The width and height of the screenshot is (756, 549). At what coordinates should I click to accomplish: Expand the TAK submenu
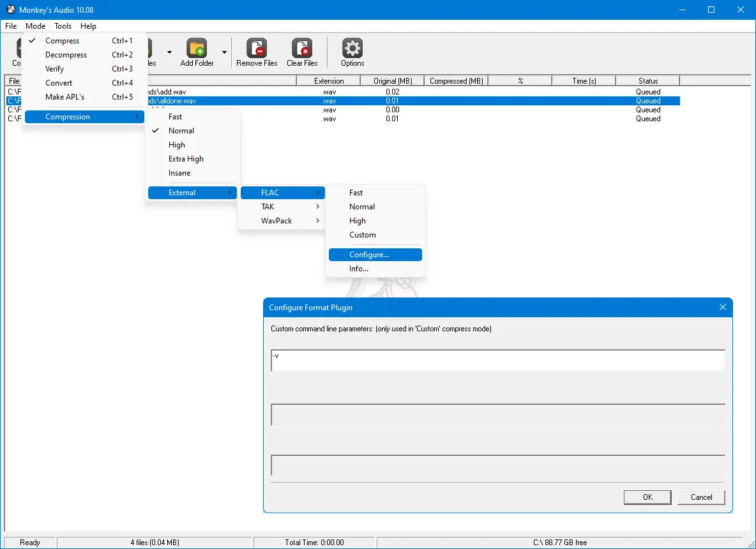(x=282, y=207)
